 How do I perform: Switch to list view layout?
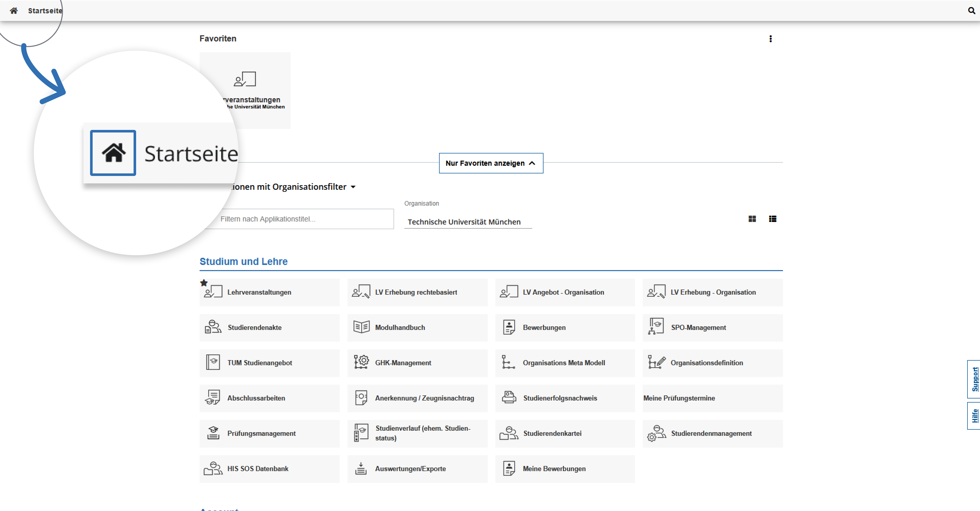(x=772, y=219)
